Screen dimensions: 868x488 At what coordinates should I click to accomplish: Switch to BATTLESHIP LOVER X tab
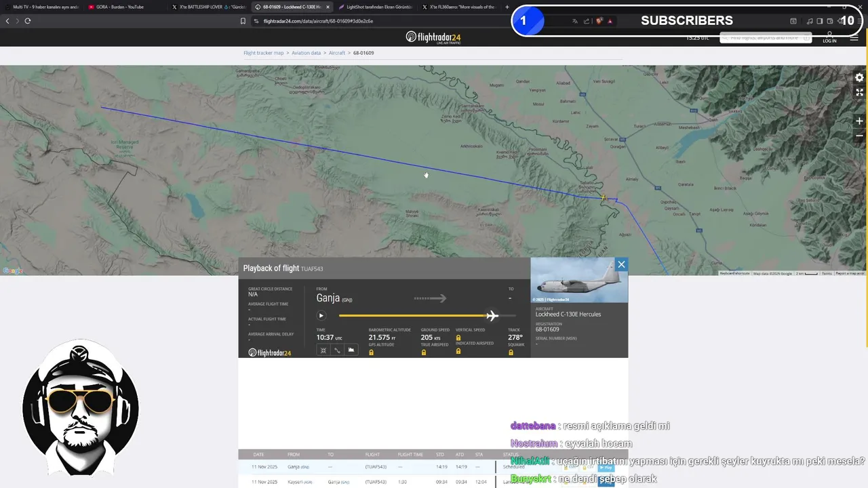(x=208, y=7)
